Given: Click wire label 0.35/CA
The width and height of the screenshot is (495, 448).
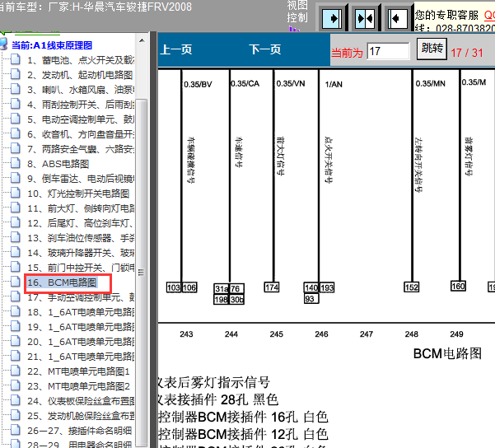Looking at the screenshot, I should click(245, 84).
